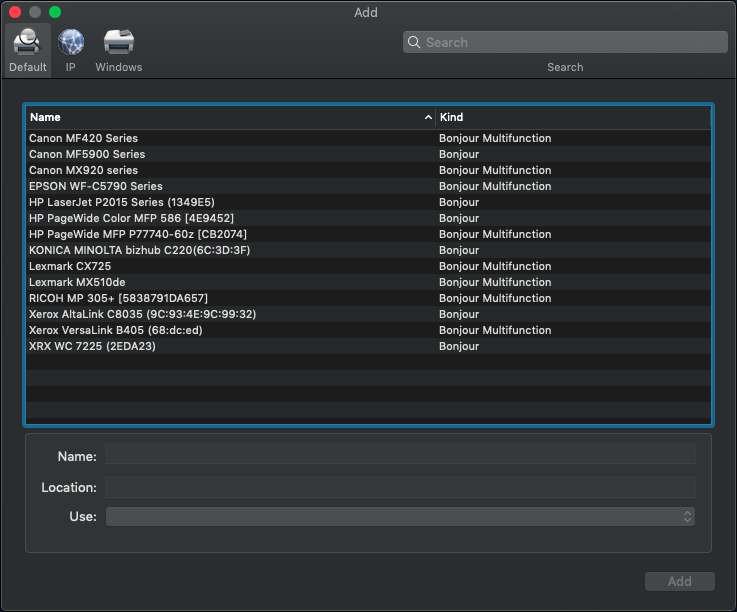Pick Xerox AltaLink C8035 printer
Screen dimensions: 737x612
368,314
